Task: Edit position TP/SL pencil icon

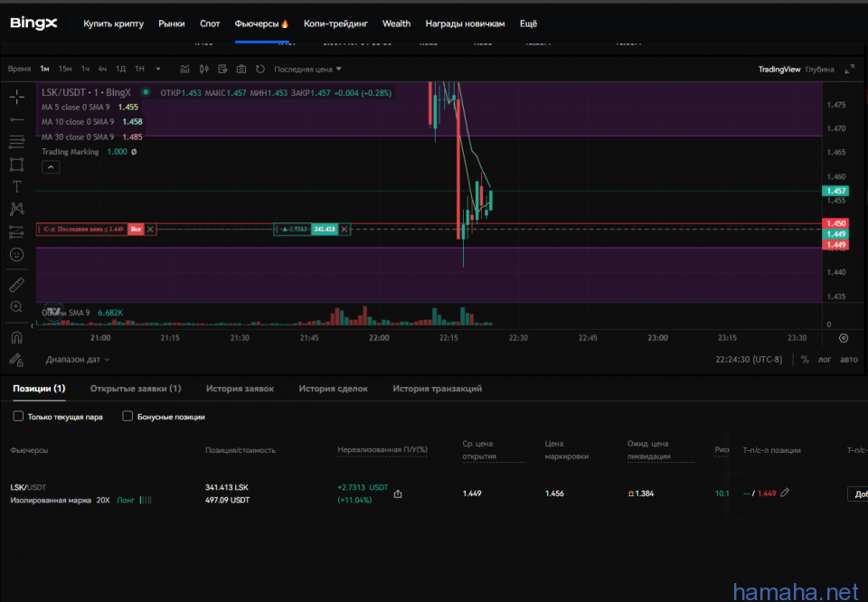Action: [785, 493]
